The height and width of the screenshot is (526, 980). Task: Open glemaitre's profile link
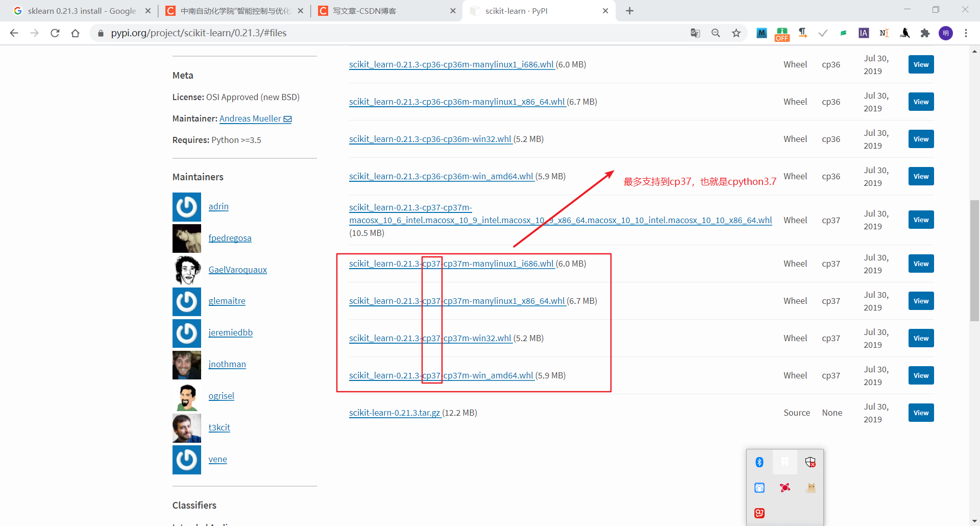click(x=227, y=301)
